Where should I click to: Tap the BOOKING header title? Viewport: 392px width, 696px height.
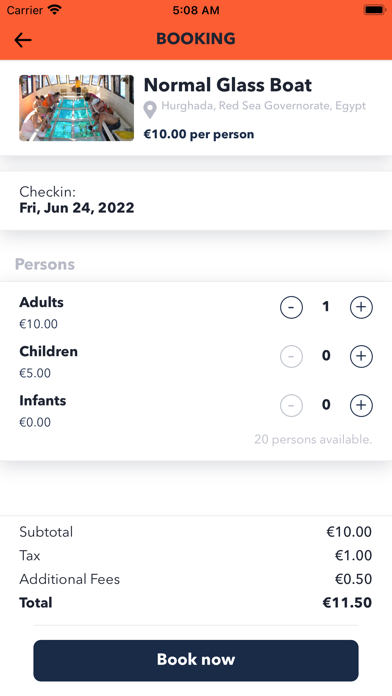click(196, 39)
